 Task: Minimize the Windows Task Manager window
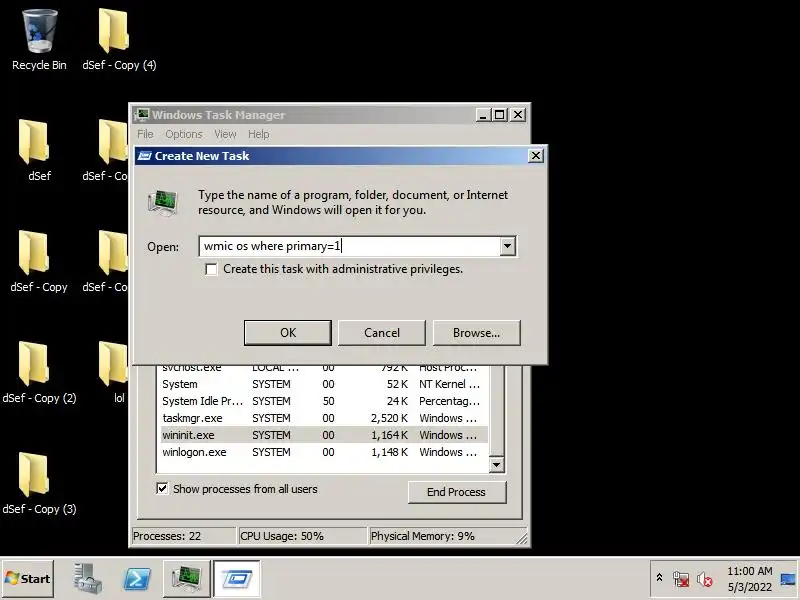(x=483, y=115)
